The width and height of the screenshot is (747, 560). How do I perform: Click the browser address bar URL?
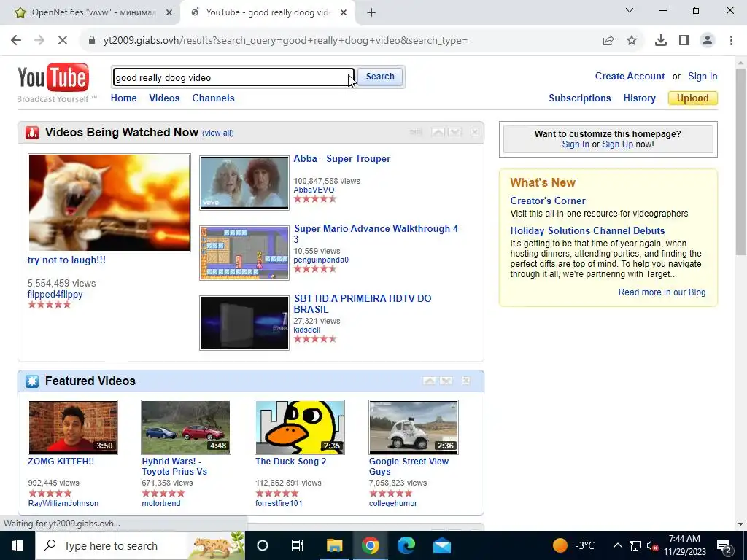[x=285, y=41]
